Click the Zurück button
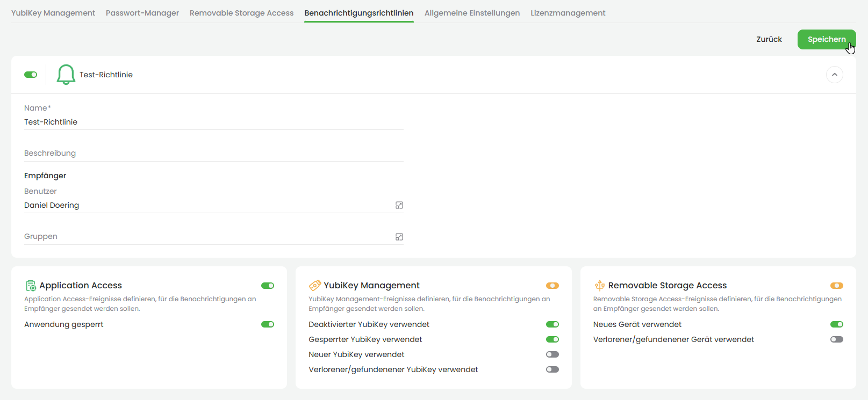This screenshot has height=400, width=868. tap(769, 39)
